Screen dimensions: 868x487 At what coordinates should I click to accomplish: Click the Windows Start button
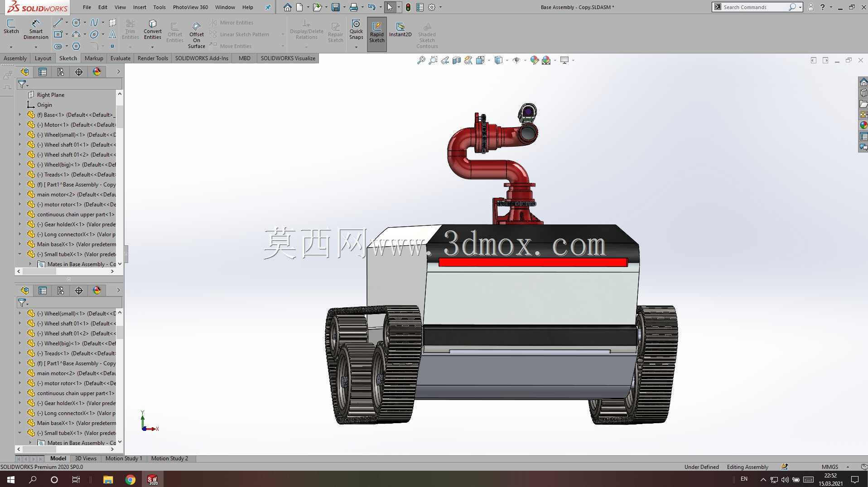[x=11, y=480]
